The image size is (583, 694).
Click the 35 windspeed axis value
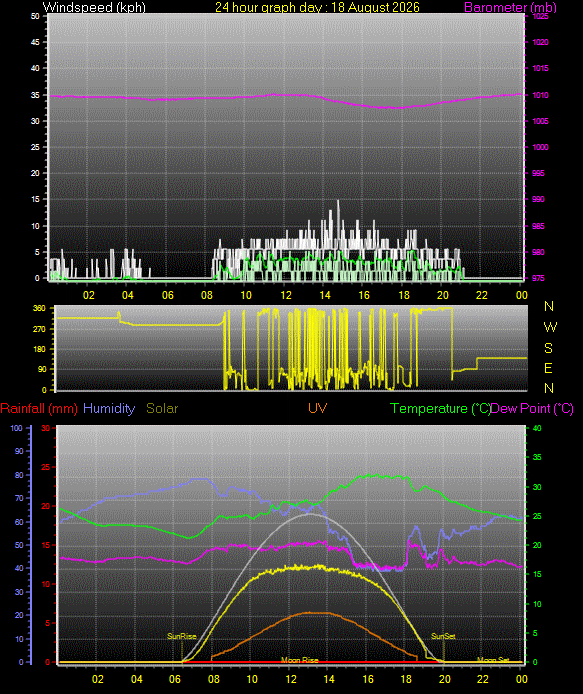click(35, 95)
